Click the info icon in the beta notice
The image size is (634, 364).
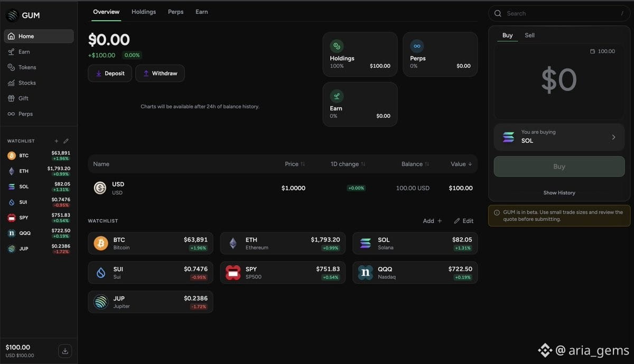click(497, 212)
